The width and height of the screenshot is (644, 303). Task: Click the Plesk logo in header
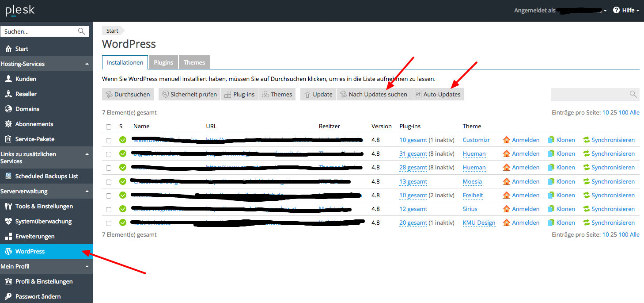(20, 11)
